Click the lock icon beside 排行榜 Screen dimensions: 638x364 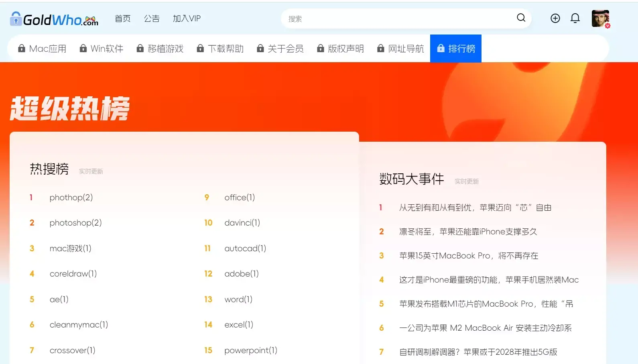pyautogui.click(x=441, y=49)
